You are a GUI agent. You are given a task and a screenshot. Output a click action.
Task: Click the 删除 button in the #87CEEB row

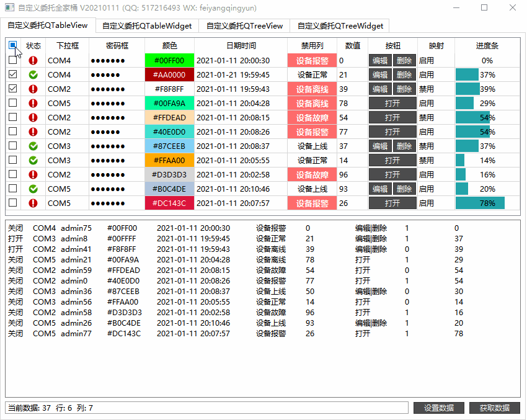tap(404, 146)
